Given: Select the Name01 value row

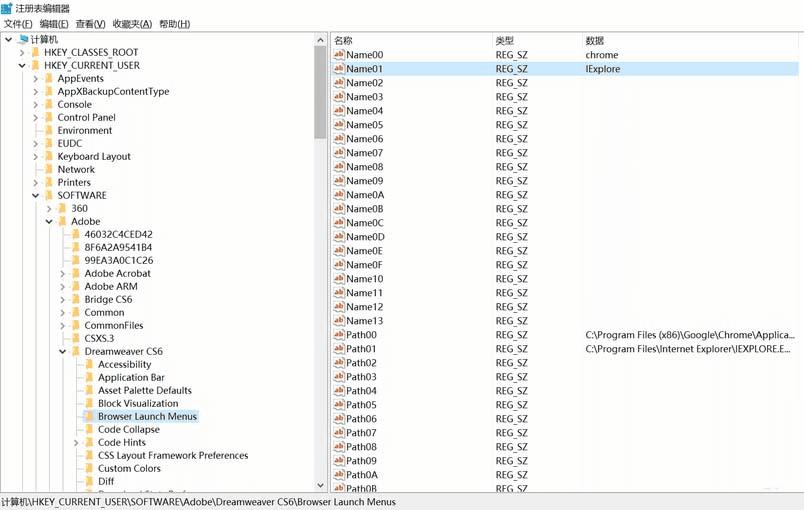Looking at the screenshot, I should [x=565, y=69].
